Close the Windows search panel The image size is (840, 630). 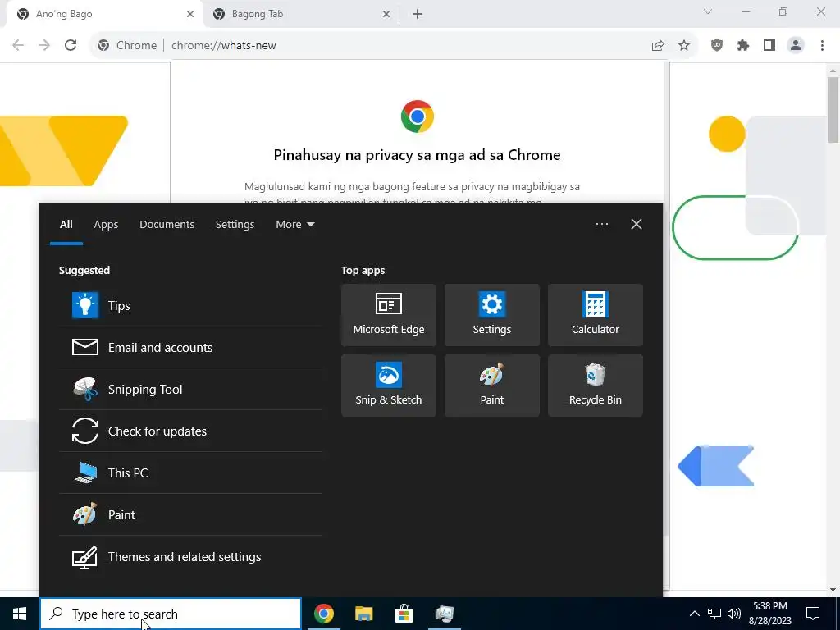pyautogui.click(x=637, y=224)
